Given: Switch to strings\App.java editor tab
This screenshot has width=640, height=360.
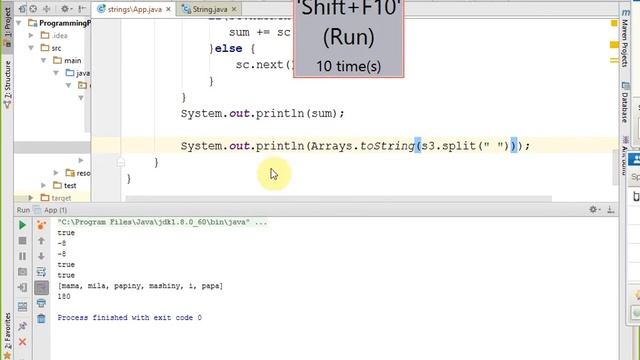Looking at the screenshot, I should coord(134,9).
